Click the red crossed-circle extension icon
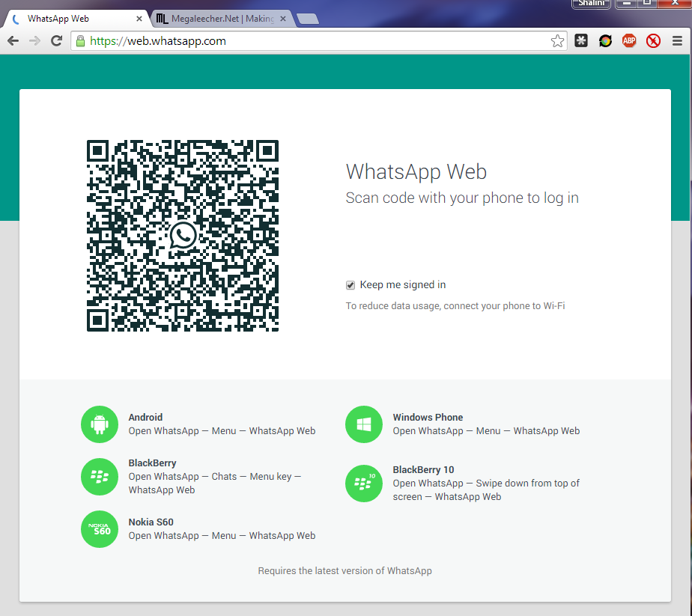The image size is (692, 616). pos(653,41)
